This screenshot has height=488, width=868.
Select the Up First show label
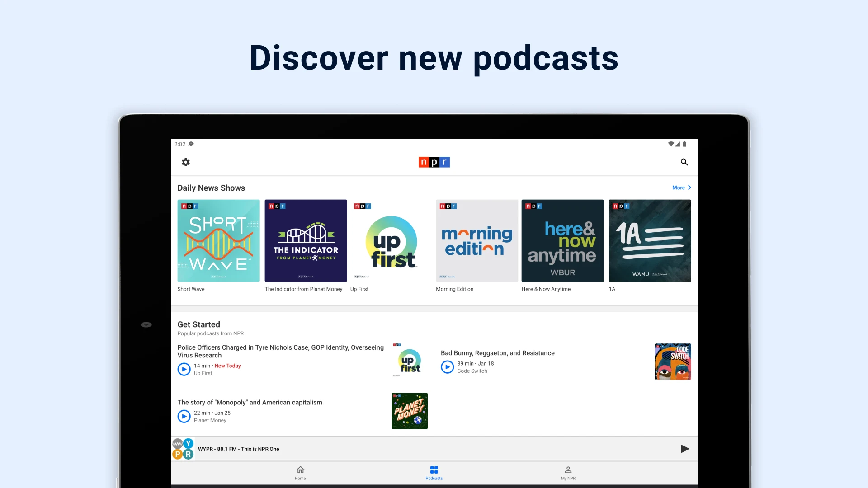359,289
